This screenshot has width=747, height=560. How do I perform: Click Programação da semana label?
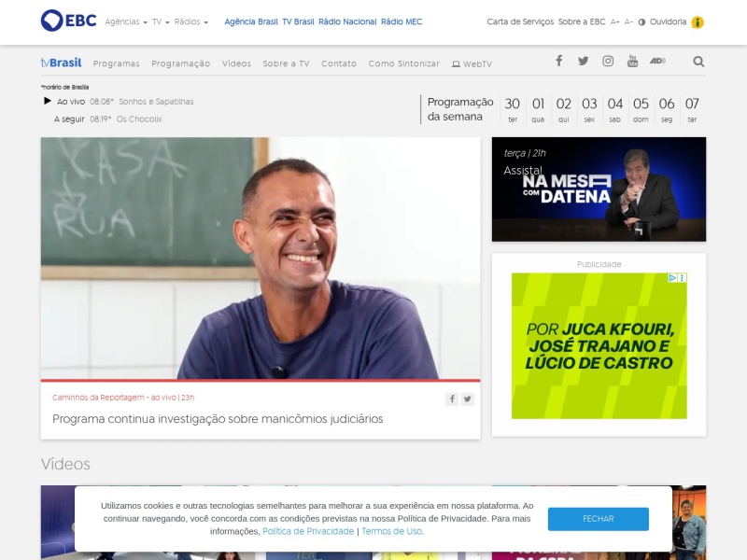[x=460, y=109]
